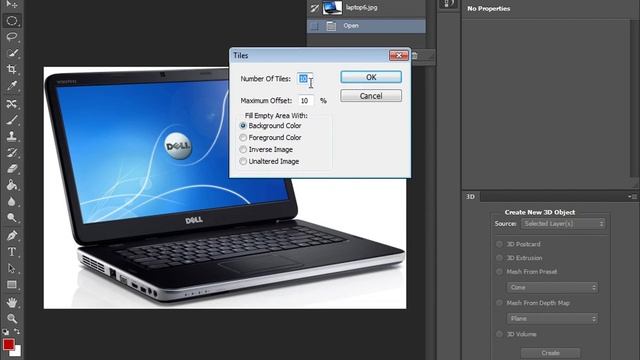The image size is (640, 360).
Task: Select the 3D Extrusion radio option
Action: pyautogui.click(x=499, y=258)
